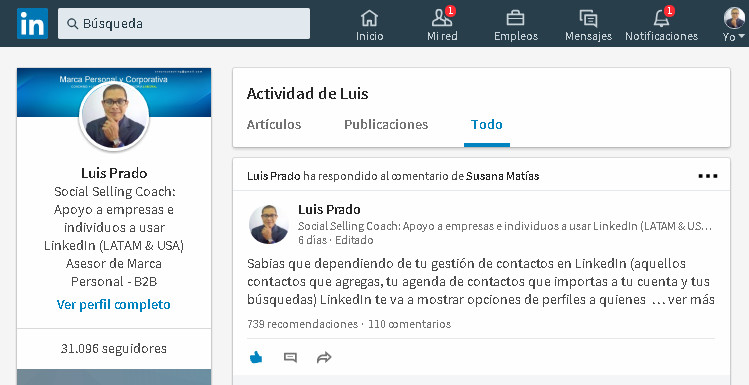This screenshot has height=385, width=749.
Task: Open Mi red network icon
Action: click(442, 19)
